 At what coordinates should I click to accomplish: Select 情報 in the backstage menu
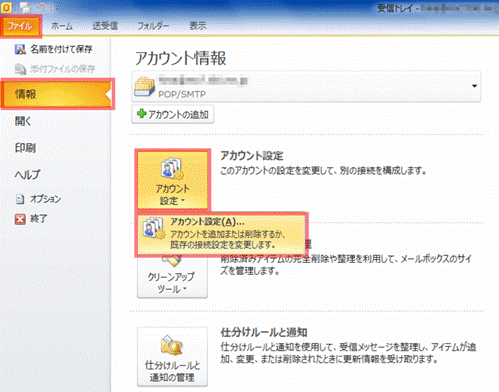tap(58, 94)
